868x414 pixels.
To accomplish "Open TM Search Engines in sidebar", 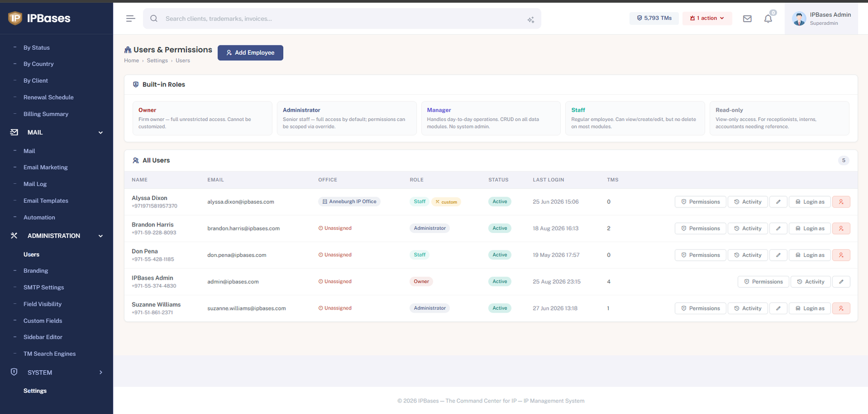I will tap(49, 354).
